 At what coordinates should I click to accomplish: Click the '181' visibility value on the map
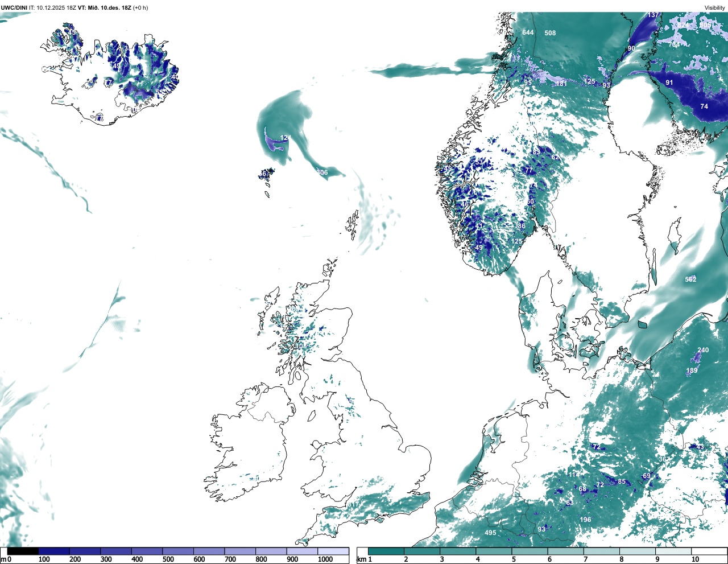561,84
